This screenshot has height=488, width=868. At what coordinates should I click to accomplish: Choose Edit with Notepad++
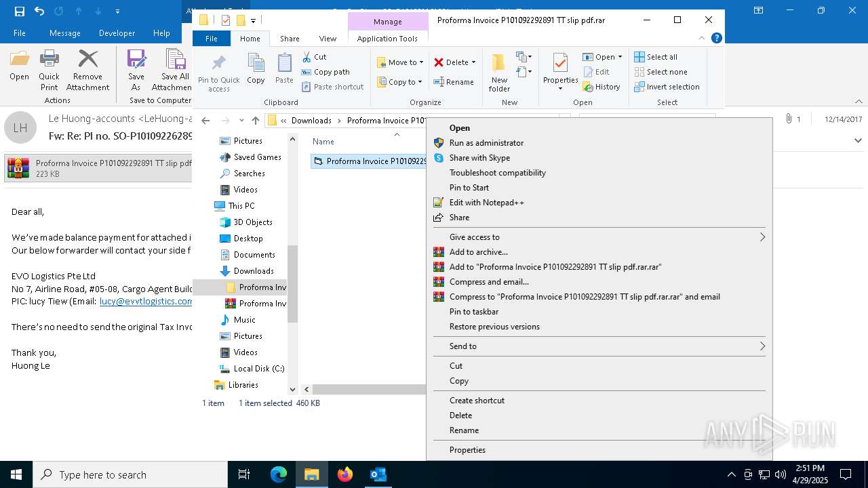coord(486,203)
